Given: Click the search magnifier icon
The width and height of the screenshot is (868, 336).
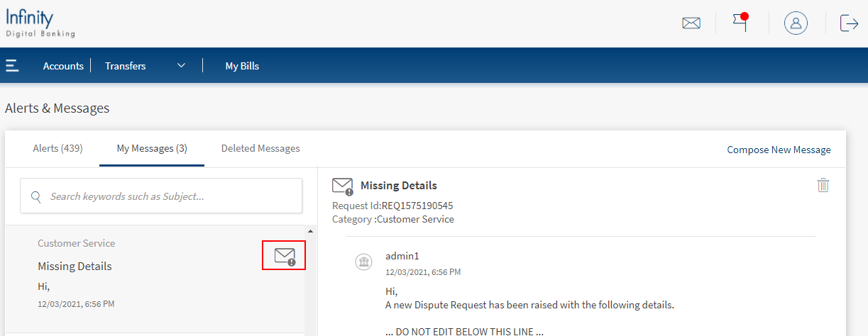Looking at the screenshot, I should (x=35, y=196).
